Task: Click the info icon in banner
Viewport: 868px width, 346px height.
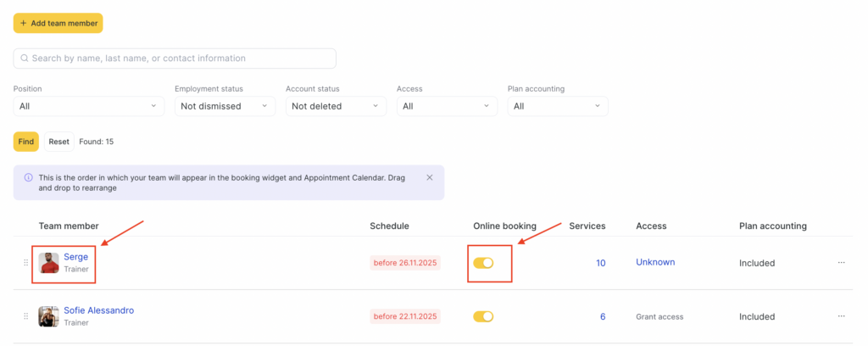Action: 28,178
